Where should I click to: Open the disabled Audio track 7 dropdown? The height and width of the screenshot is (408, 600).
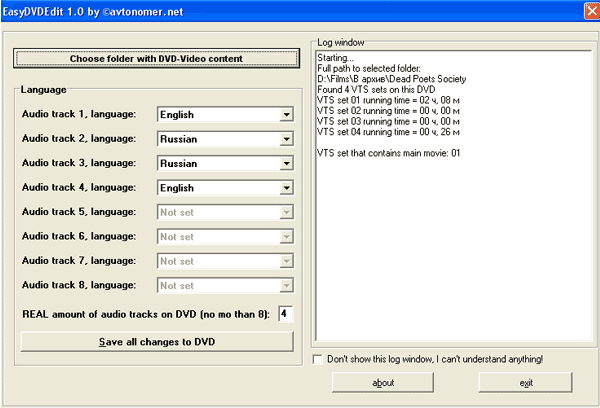286,261
